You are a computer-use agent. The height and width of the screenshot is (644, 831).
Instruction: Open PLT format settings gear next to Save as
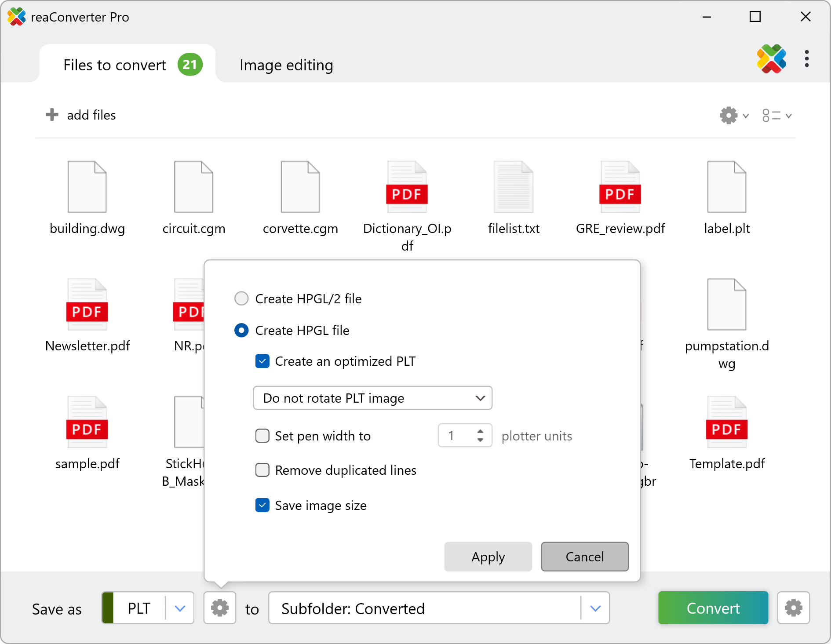220,608
